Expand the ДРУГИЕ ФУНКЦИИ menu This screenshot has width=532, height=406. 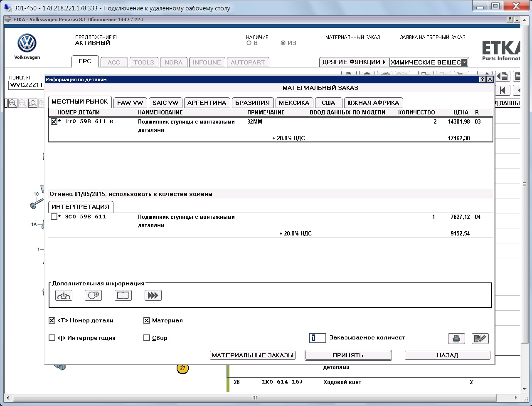tap(354, 62)
